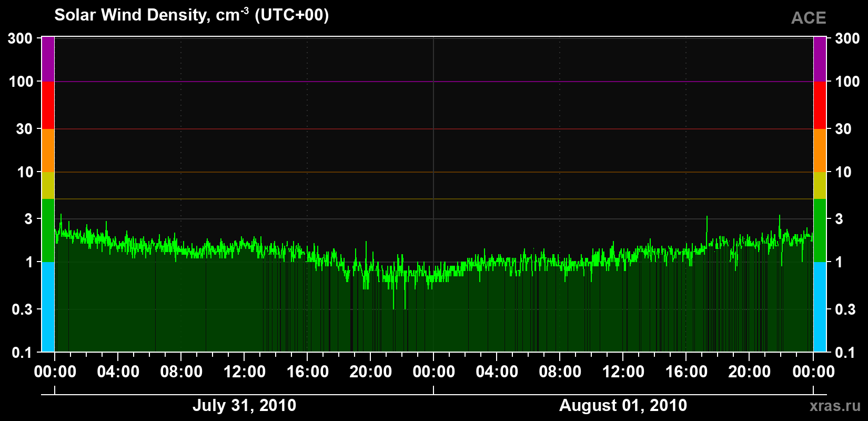Click the 16:00 time label for July 31
868x421 pixels.
(x=307, y=372)
